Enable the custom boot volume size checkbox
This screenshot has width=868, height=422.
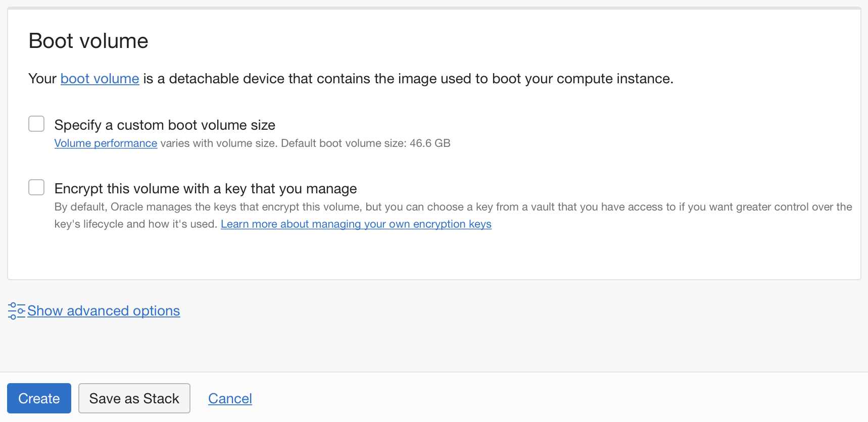tap(36, 124)
